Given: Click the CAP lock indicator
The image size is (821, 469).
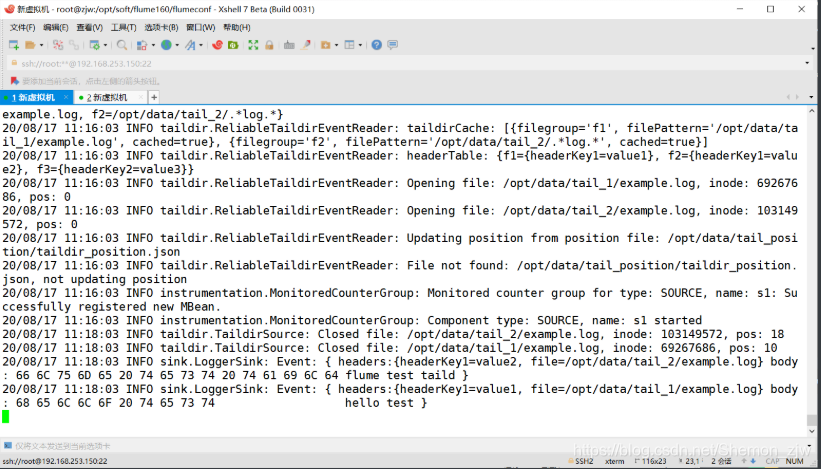Looking at the screenshot, I should pyautogui.click(x=772, y=461).
